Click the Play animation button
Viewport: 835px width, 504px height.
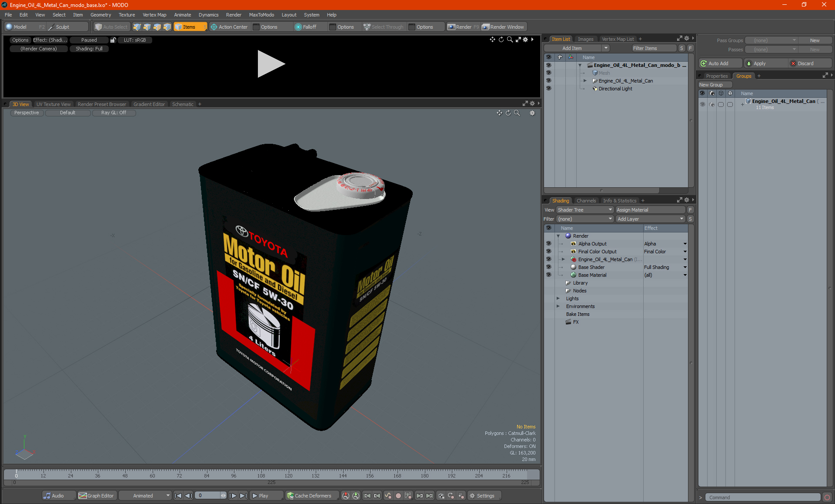tap(266, 496)
